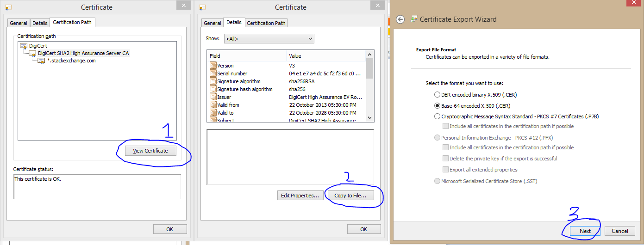This screenshot has width=644, height=245.
Task: Check Delete the private key if export successful
Action: pos(445,159)
